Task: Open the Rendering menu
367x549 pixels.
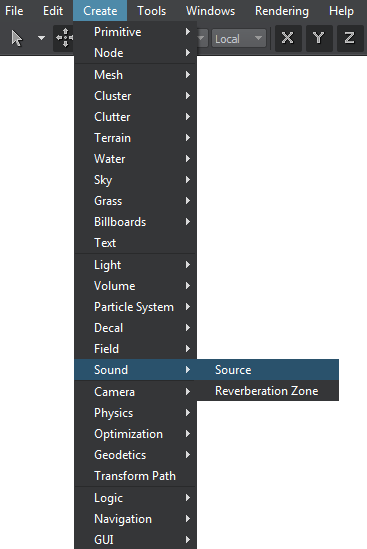Action: pyautogui.click(x=282, y=11)
